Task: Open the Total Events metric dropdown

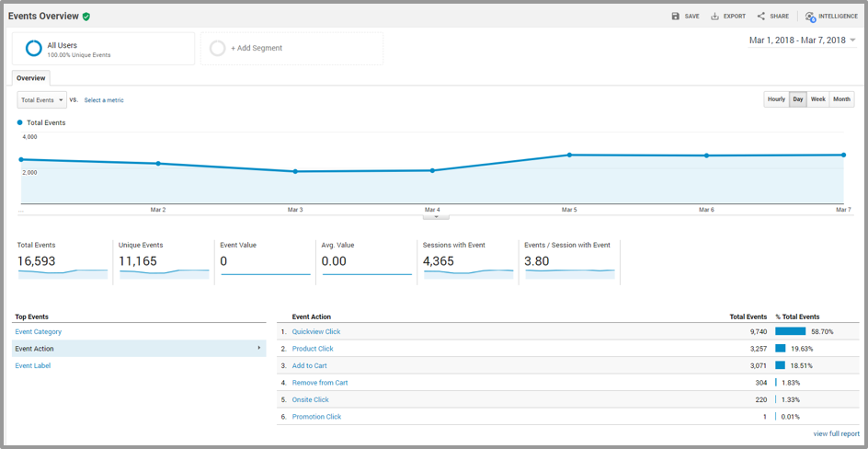Action: (42, 100)
